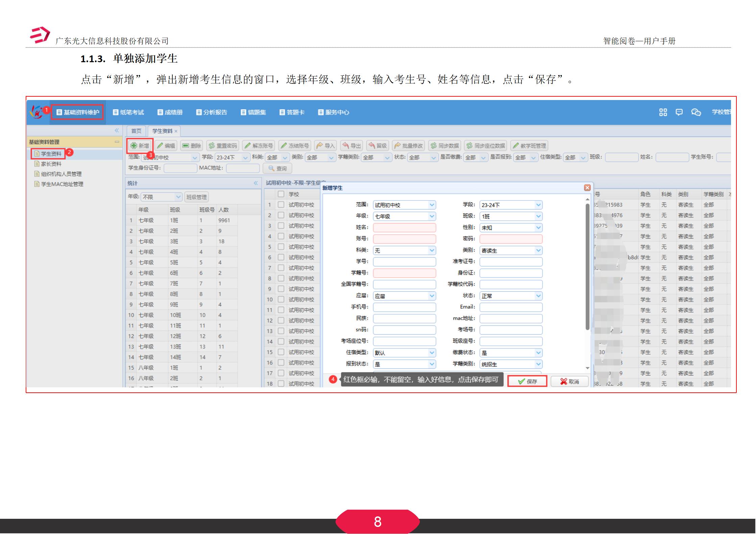
Task: Switch to the 纸笔考试 menu
Action: coord(128,112)
